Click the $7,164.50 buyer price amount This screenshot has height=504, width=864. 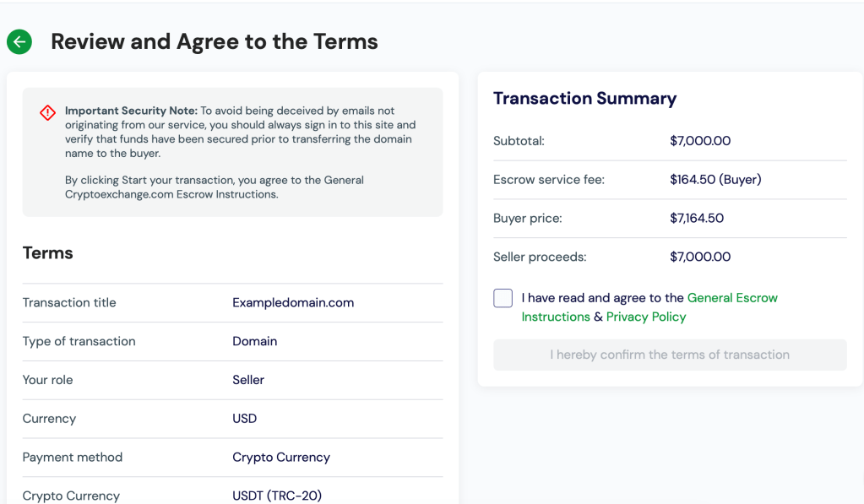(x=696, y=218)
